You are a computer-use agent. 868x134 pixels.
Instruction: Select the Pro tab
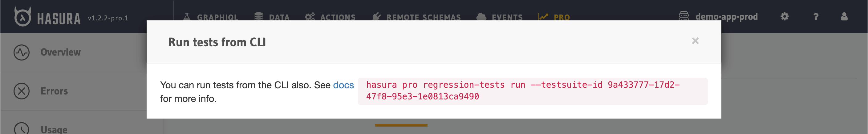(x=562, y=17)
